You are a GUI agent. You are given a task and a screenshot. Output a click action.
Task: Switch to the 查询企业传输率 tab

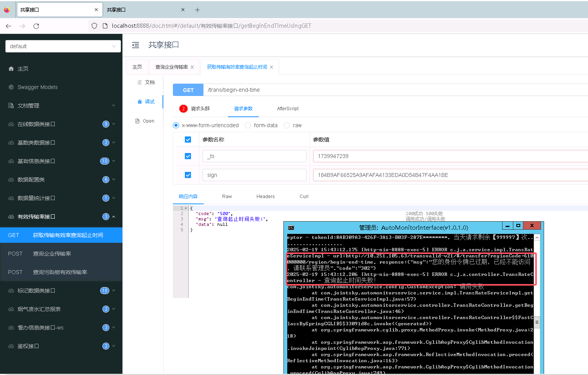tap(172, 67)
